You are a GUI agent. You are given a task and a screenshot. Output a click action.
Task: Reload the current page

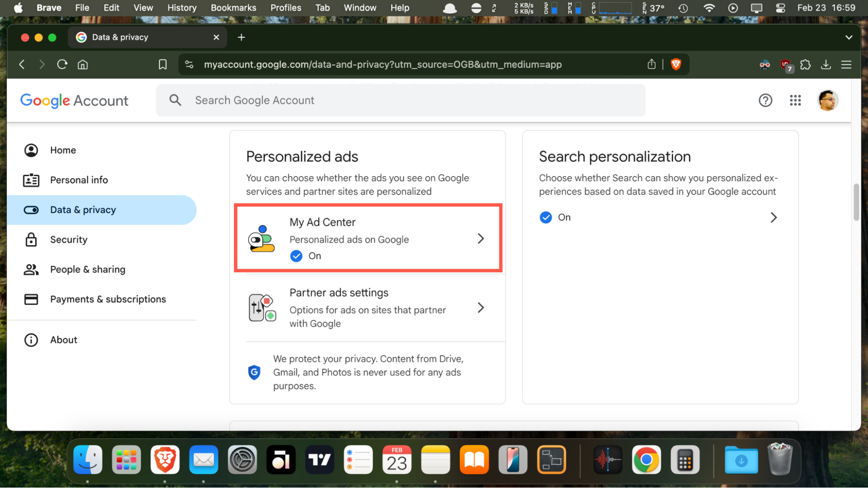62,64
